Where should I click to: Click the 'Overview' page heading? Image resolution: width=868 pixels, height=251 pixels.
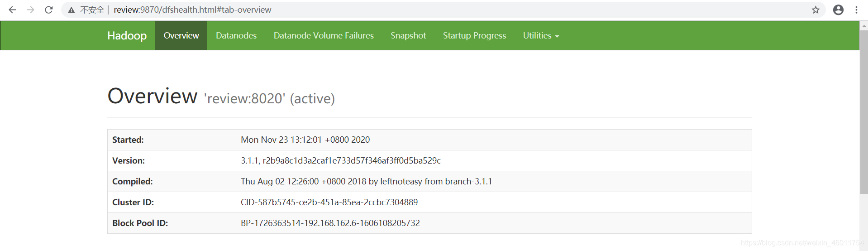pos(153,96)
